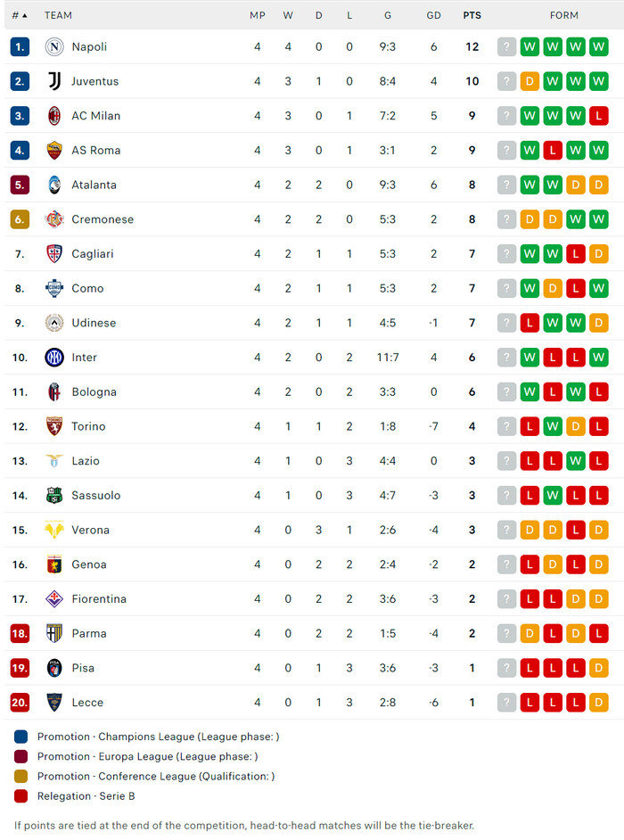Open the Atalanta team link
Image resolution: width=624 pixels, height=840 pixels.
(94, 185)
